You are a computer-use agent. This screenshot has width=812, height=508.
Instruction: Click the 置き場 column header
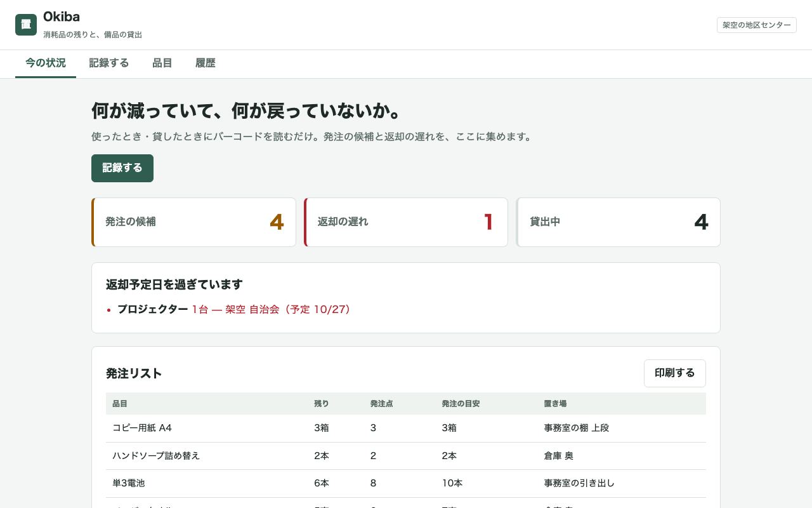pos(556,404)
